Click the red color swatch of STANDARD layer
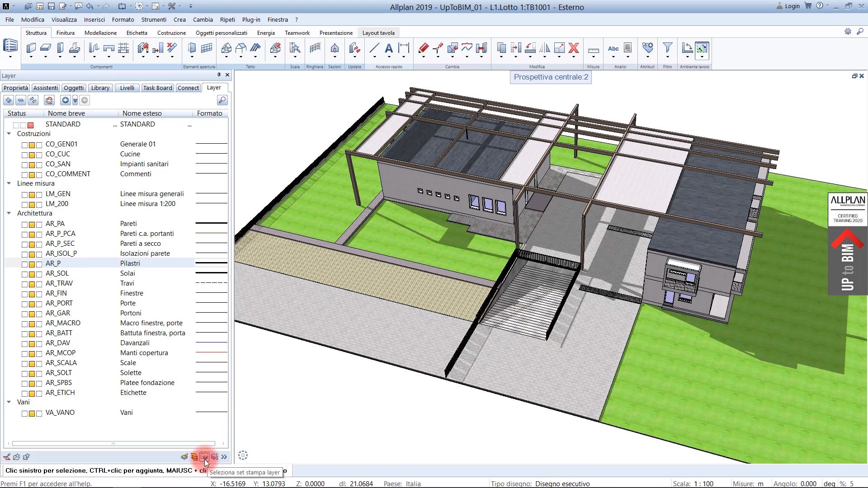The width and height of the screenshot is (868, 488). coord(31,125)
